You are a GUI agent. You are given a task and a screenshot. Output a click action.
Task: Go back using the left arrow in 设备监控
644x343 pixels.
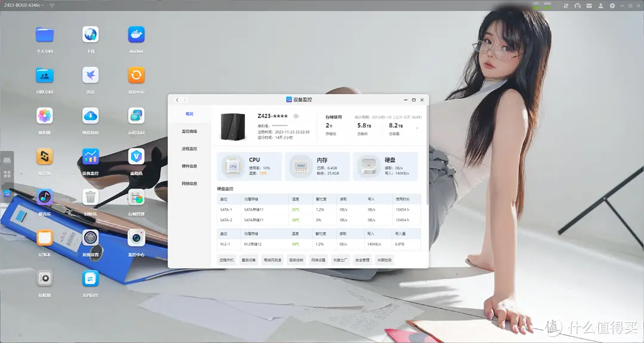177,100
